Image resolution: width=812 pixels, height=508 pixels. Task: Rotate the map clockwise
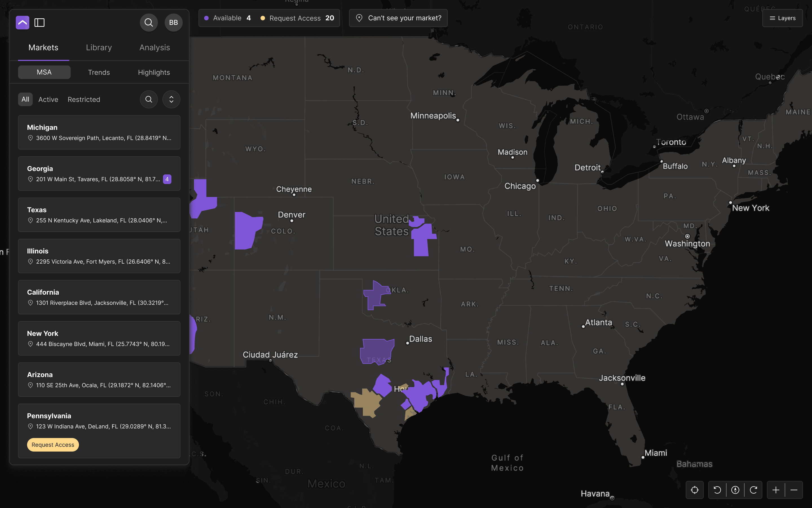[x=753, y=490]
